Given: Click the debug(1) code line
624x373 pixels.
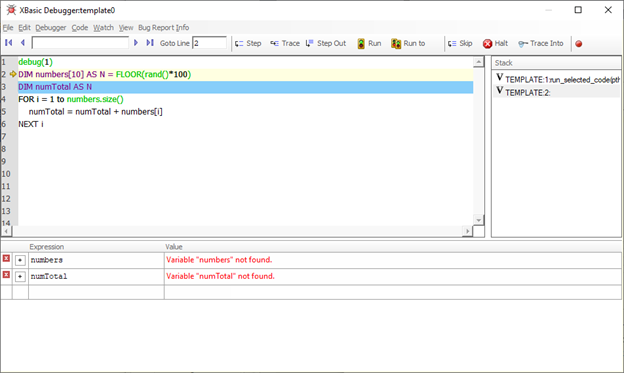Looking at the screenshot, I should click(x=35, y=62).
